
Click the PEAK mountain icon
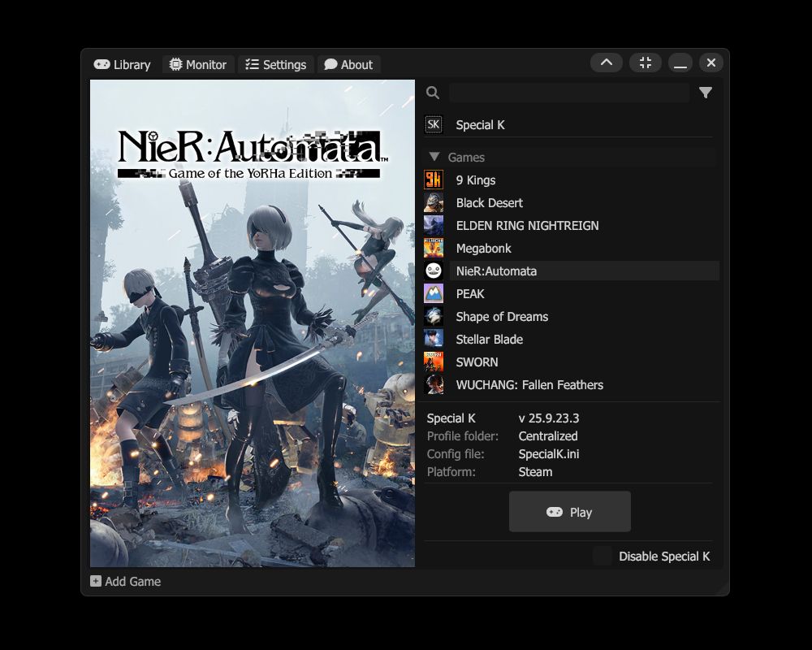pyautogui.click(x=434, y=293)
